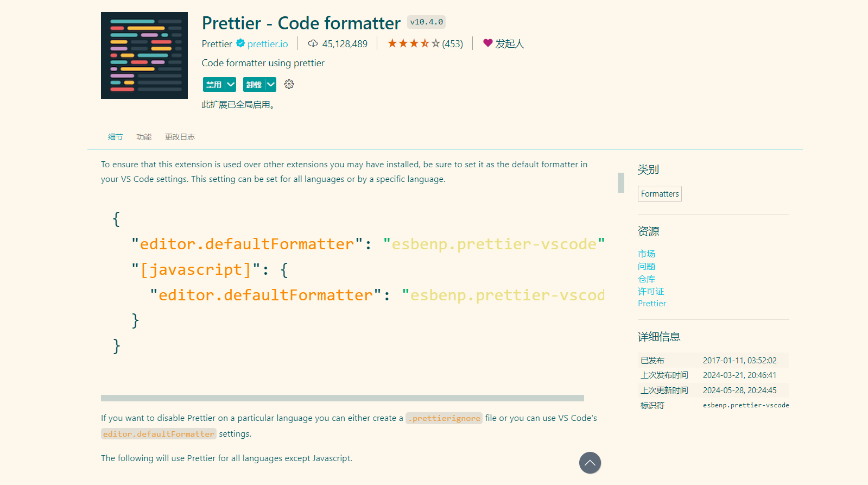Click the horizontal scrollbar under the code block
Image resolution: width=868 pixels, height=485 pixels.
click(342, 398)
